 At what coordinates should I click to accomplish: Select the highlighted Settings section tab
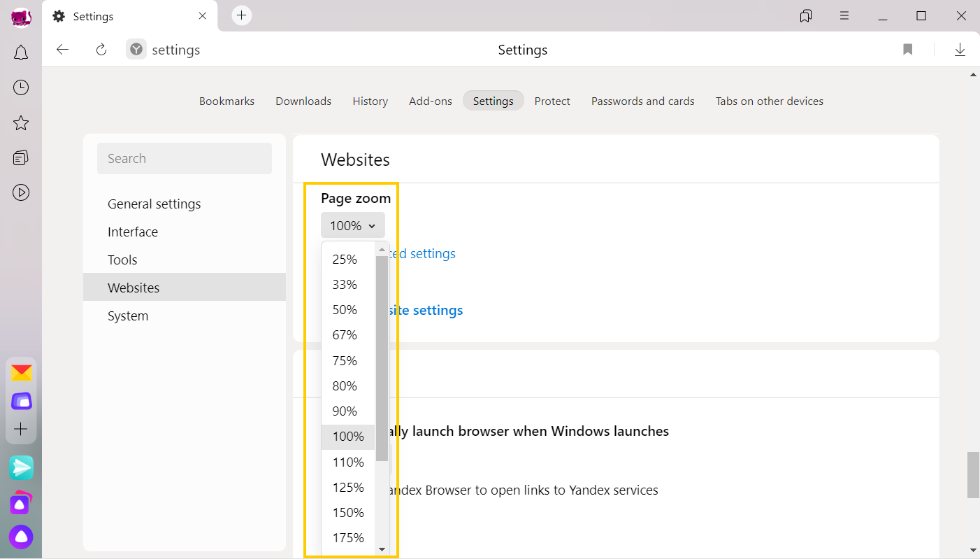click(493, 101)
